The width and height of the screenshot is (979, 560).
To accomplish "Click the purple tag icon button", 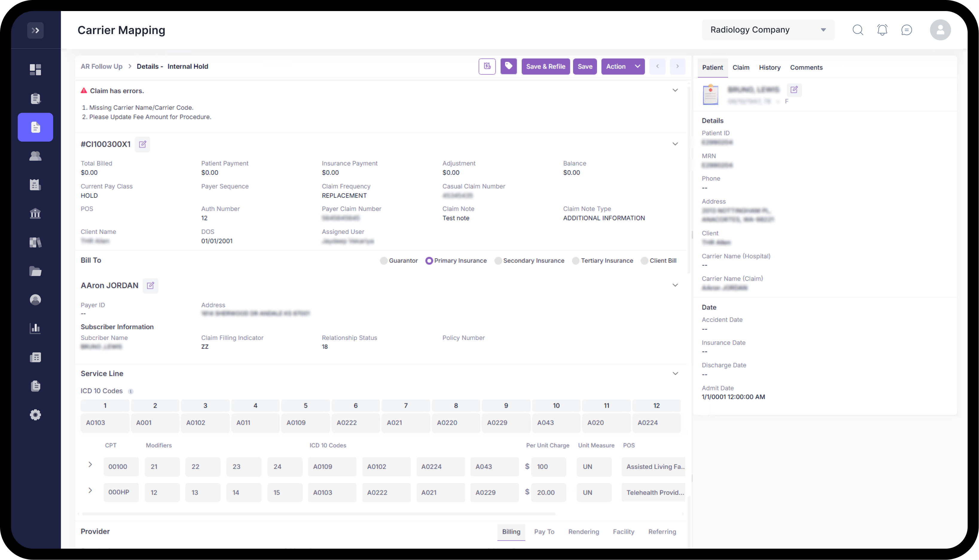I will coord(508,66).
